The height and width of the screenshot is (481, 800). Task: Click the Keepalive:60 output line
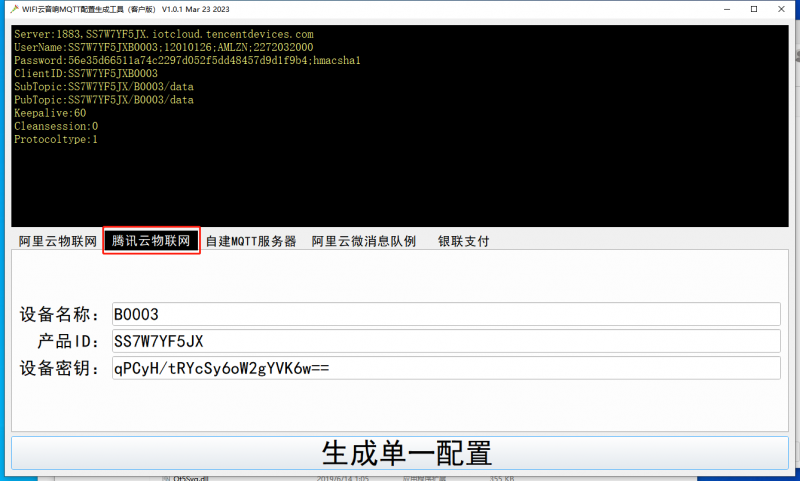click(x=50, y=113)
